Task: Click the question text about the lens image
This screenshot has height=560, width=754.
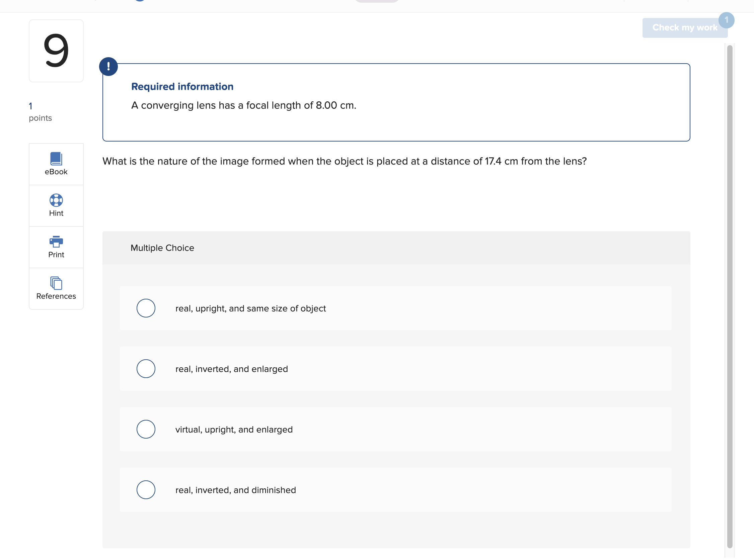Action: (x=345, y=161)
